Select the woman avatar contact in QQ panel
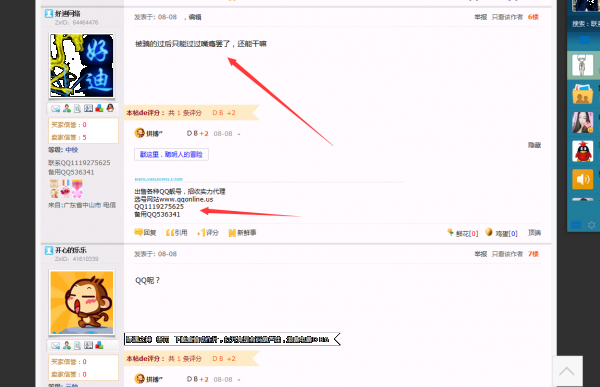This screenshot has height=387, width=600. tap(582, 122)
